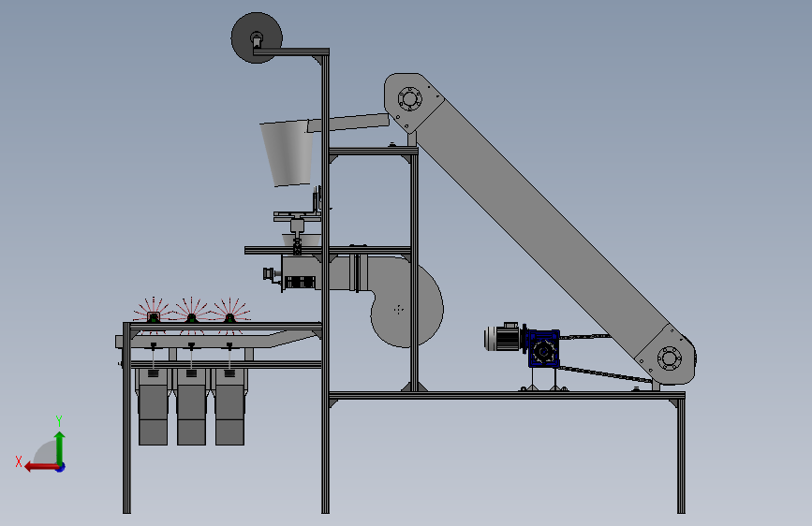Select the conical hopper bucket
The width and height of the screenshot is (812, 526).
[x=288, y=153]
